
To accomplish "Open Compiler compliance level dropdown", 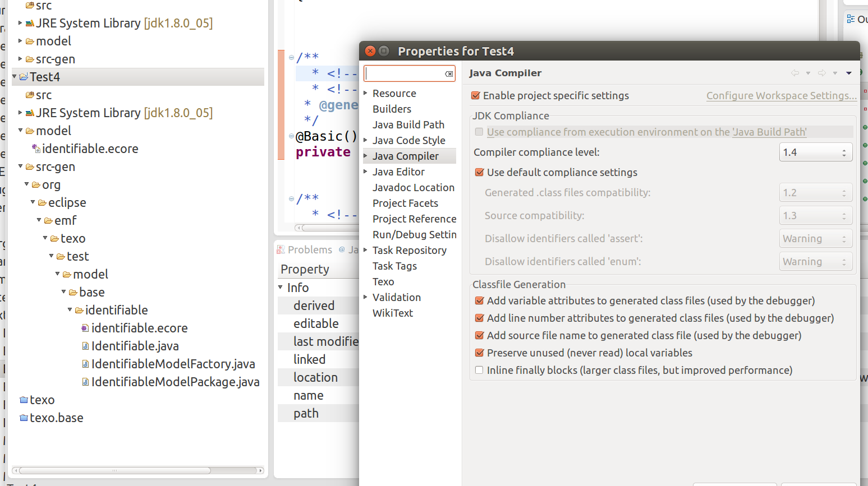I will pyautogui.click(x=816, y=152).
